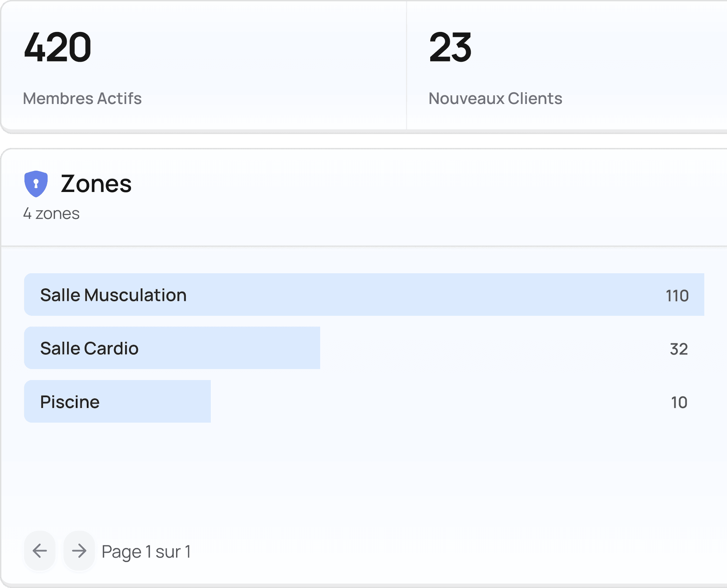Click the left arrow pagination control
The height and width of the screenshot is (588, 727).
coord(39,550)
